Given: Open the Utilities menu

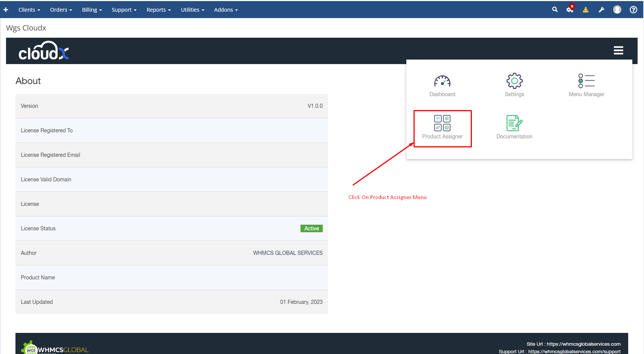Looking at the screenshot, I should tap(192, 10).
